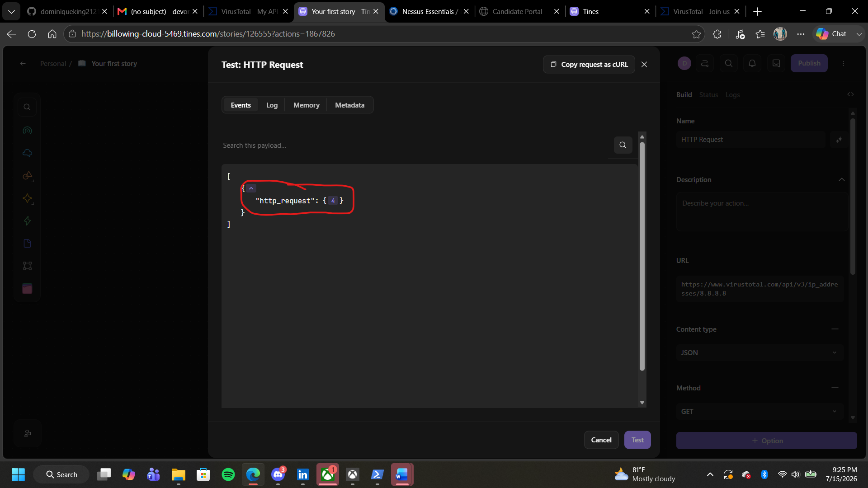The width and height of the screenshot is (868, 488).
Task: Go back with the story arrow
Action: click(23, 64)
